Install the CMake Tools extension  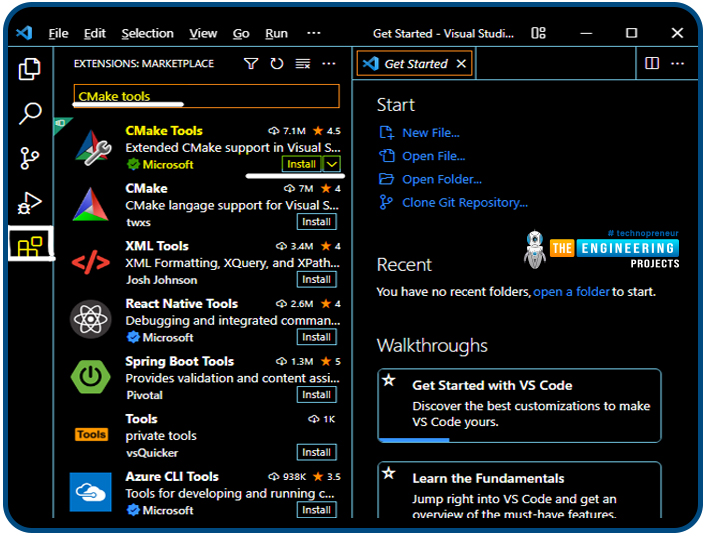point(302,164)
